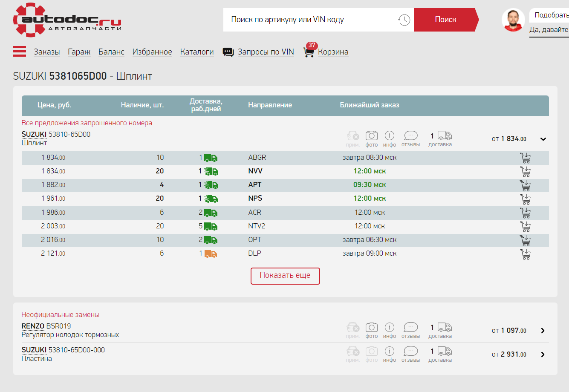Open Корзина link
Viewport: 569px width, 392px height.
pyautogui.click(x=333, y=52)
